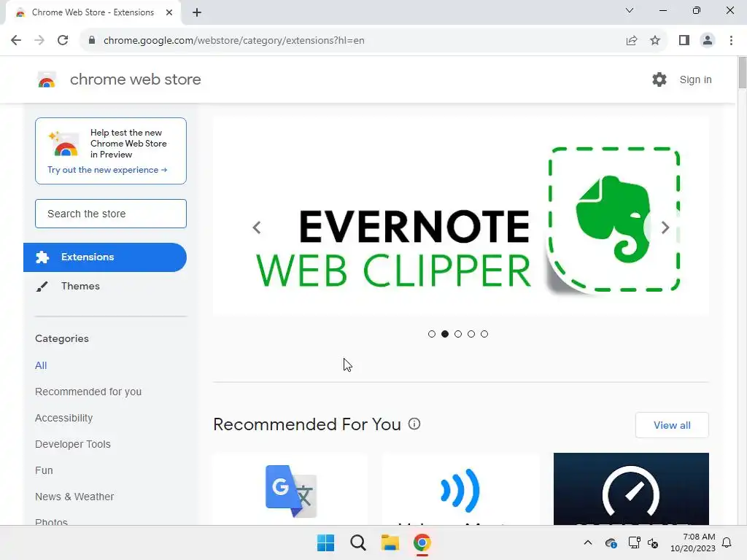Viewport: 747px width, 560px height.
Task: Select the third carousel dot
Action: 458,334
